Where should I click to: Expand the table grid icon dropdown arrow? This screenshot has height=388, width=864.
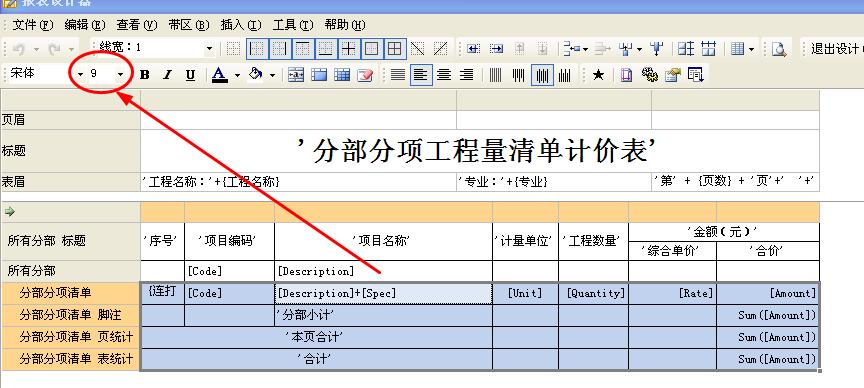[752, 50]
